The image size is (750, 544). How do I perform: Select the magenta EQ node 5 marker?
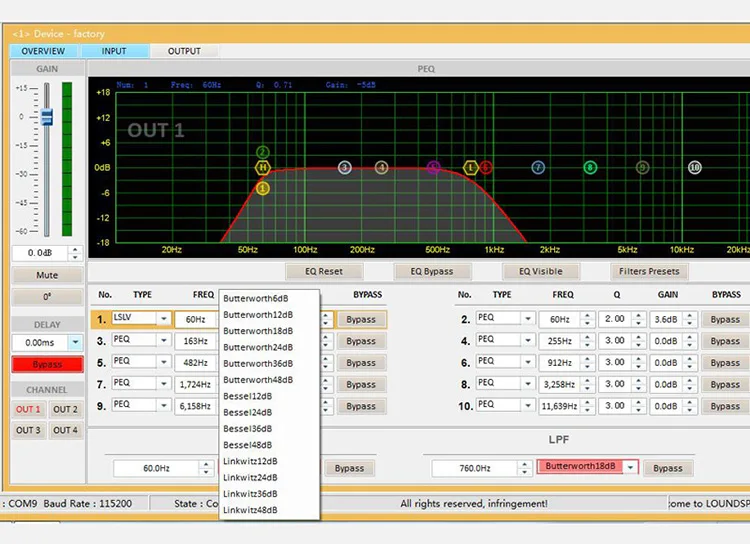(433, 168)
